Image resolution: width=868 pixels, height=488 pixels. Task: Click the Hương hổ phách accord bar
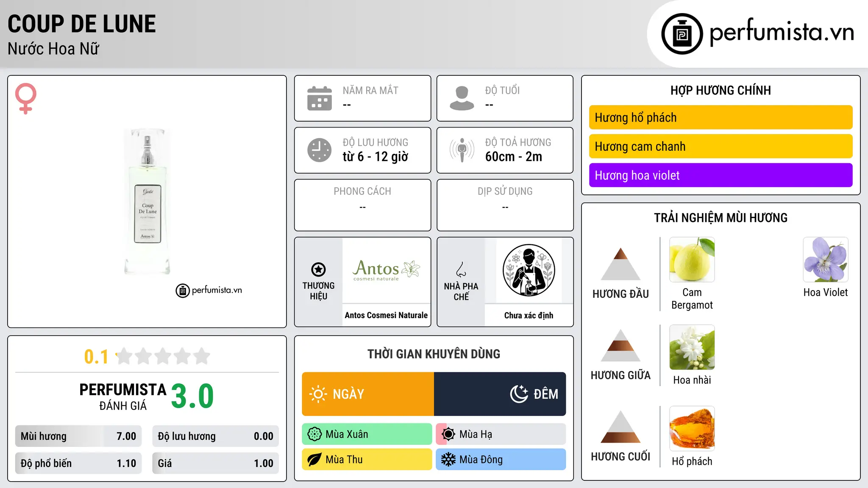click(721, 117)
